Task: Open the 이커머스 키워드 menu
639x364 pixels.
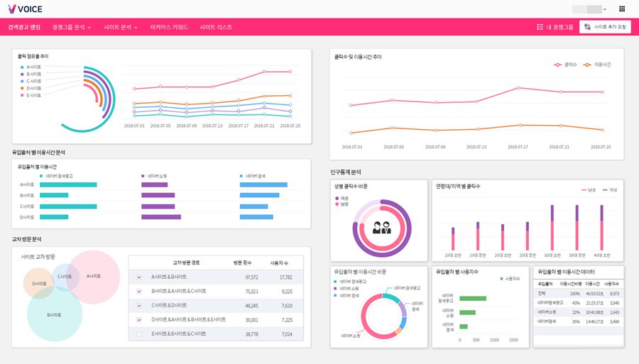Action: click(x=169, y=27)
